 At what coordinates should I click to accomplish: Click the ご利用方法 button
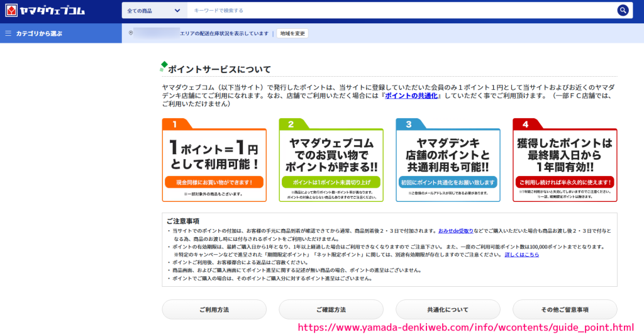[x=214, y=309]
